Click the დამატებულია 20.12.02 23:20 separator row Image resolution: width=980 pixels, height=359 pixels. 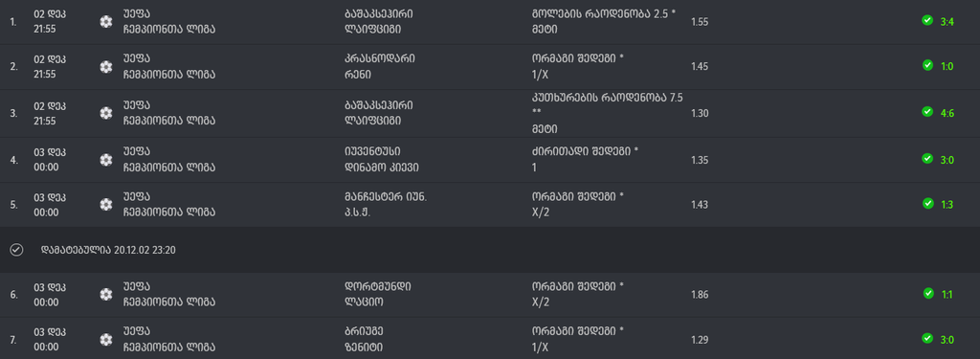click(490, 250)
